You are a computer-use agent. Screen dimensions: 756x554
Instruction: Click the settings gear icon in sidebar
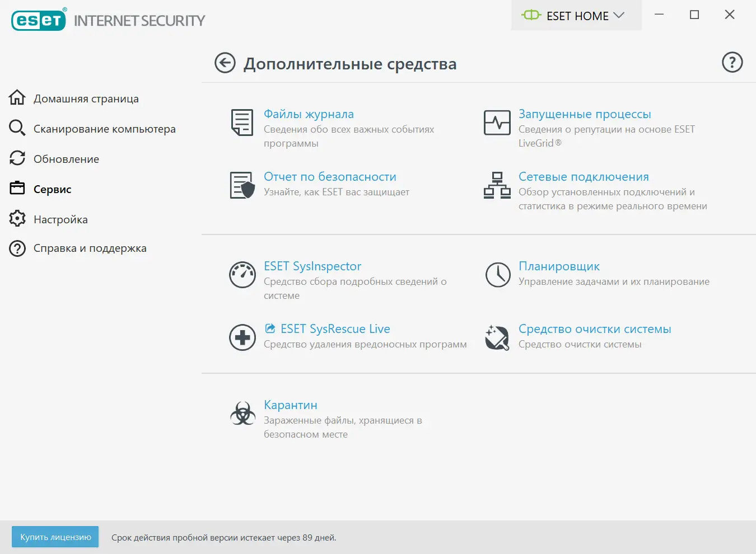coord(17,218)
